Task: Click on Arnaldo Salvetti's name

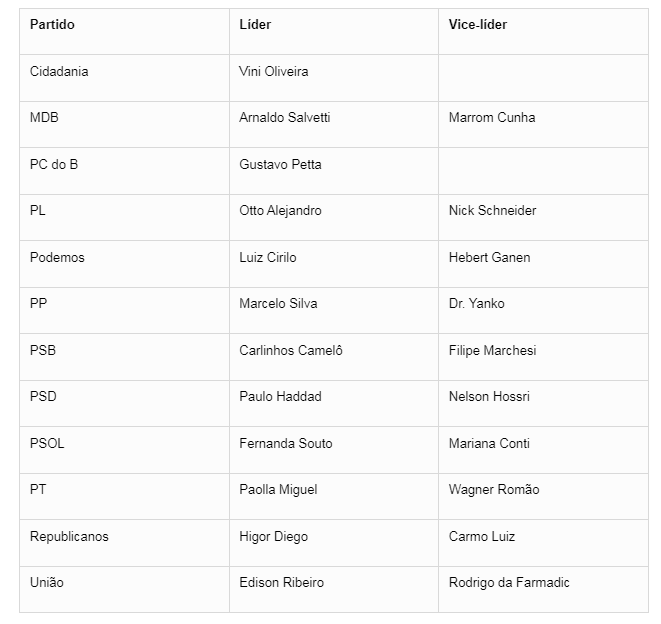Action: [285, 117]
